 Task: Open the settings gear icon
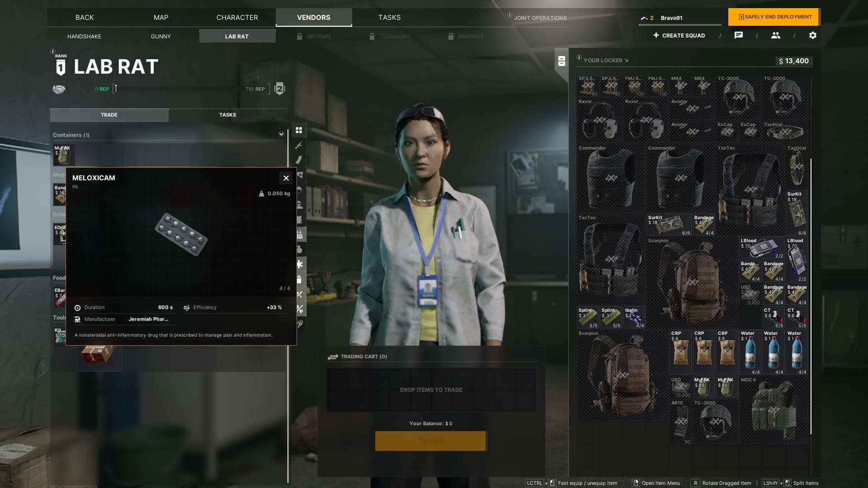click(x=813, y=35)
